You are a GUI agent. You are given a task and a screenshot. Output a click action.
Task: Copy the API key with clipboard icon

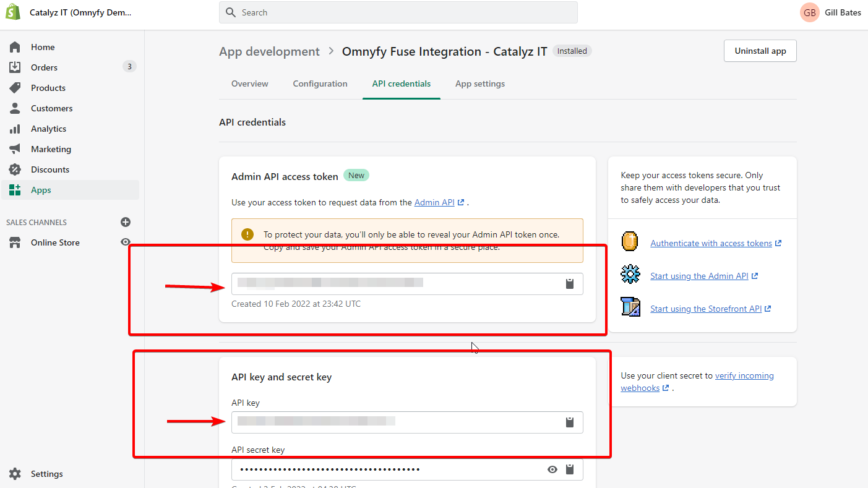point(570,422)
